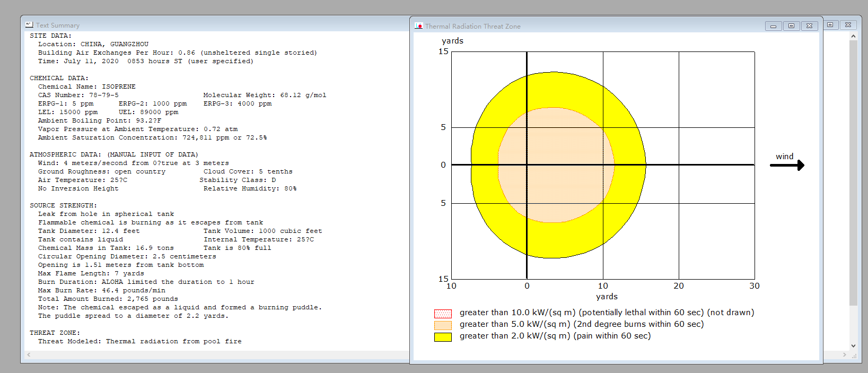868x373 pixels.
Task: Click 'Chemical Mass in Tank: 16.9 tons'
Action: (x=106, y=248)
